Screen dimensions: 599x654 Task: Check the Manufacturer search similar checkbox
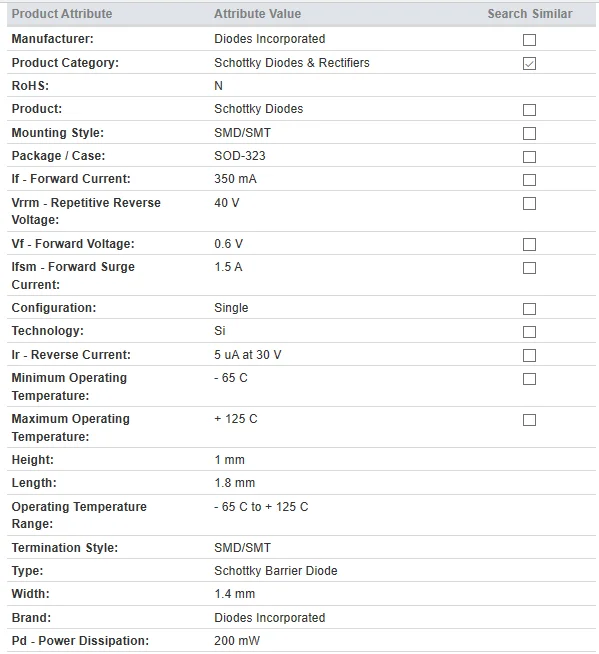(529, 40)
